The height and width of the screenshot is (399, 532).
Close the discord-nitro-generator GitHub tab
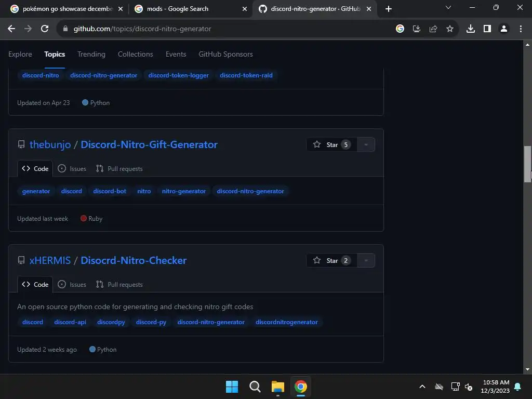tap(369, 9)
